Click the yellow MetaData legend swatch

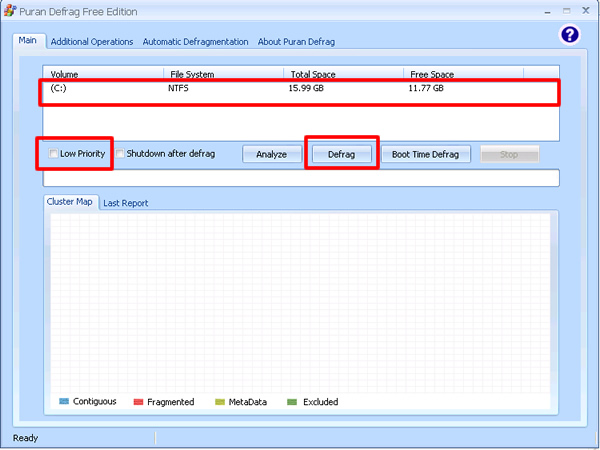coord(220,402)
